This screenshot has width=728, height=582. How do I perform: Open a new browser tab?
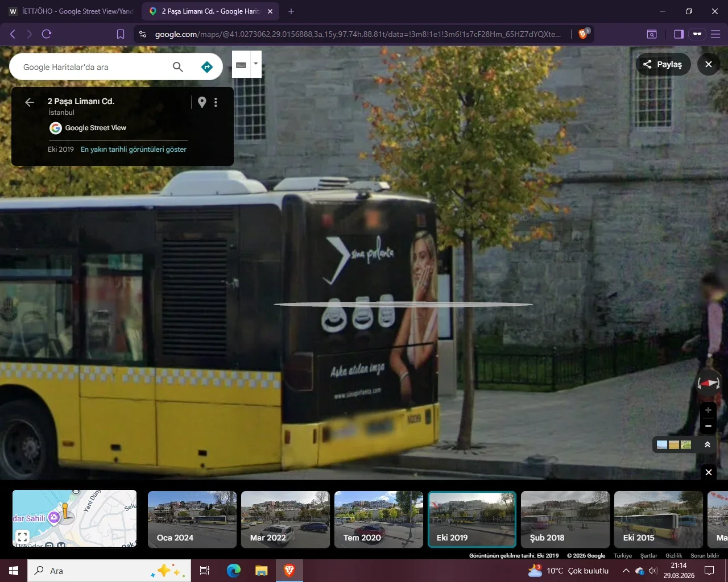(x=291, y=11)
